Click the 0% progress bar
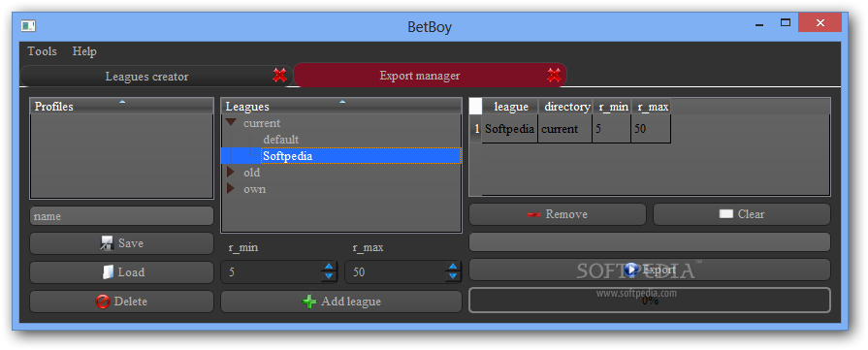This screenshot has height=350, width=868. pyautogui.click(x=650, y=301)
